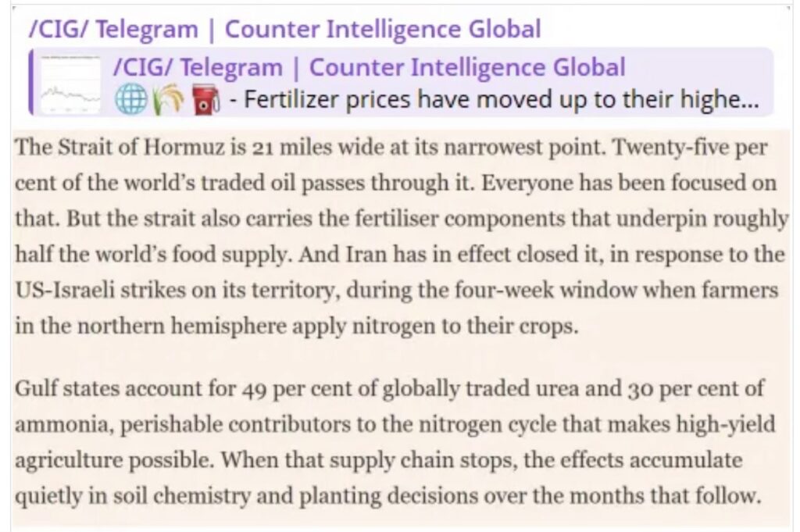Click the quoted message's channel name
This screenshot has height=532, width=800.
click(x=369, y=67)
